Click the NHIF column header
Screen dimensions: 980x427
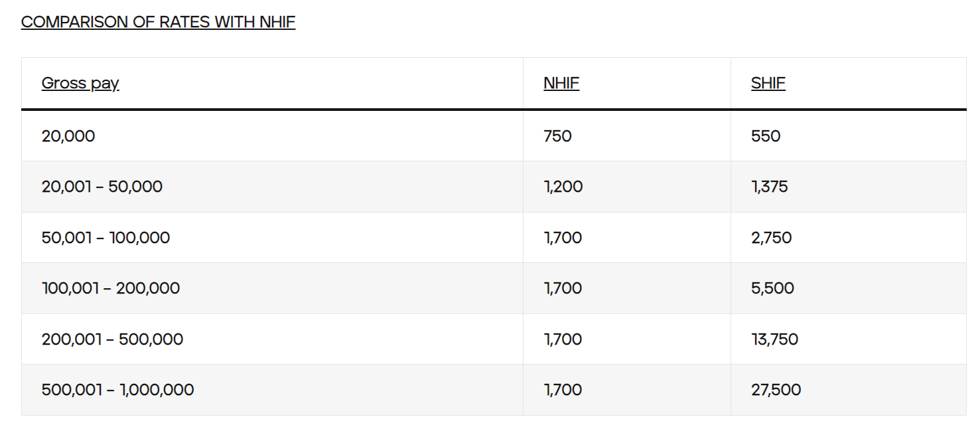pyautogui.click(x=561, y=83)
